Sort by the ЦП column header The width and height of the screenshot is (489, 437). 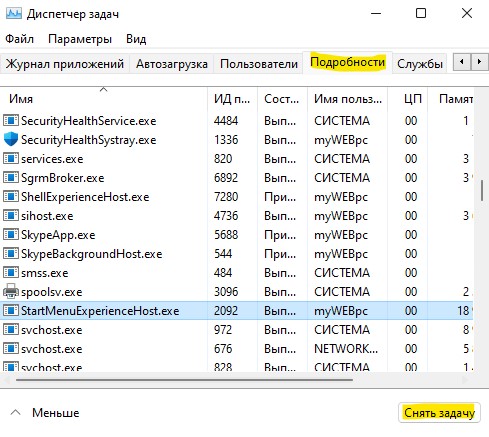(x=407, y=99)
